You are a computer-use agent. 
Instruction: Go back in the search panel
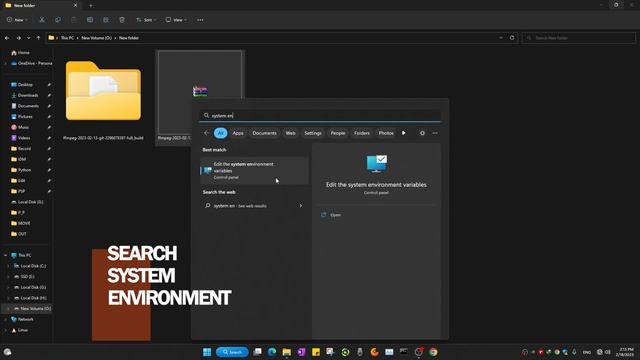[x=207, y=133]
